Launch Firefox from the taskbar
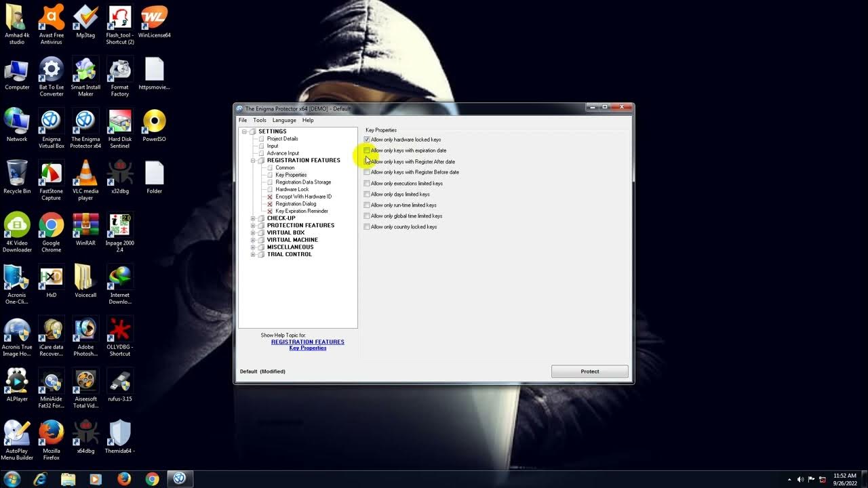868x488 pixels. 124,479
